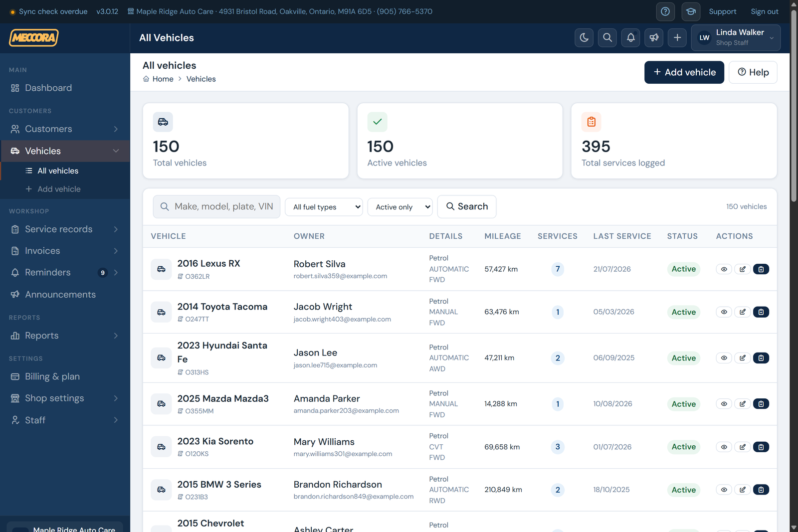The image size is (798, 532).
Task: Click the Active vehicles stat card
Action: coord(460,141)
